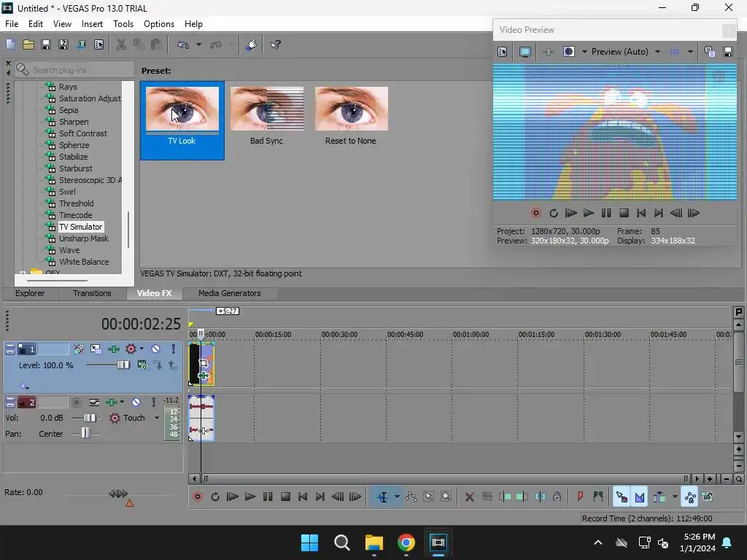Select the Zoom Edit Tool
Viewport: 747px width, 560px height.
[446, 497]
